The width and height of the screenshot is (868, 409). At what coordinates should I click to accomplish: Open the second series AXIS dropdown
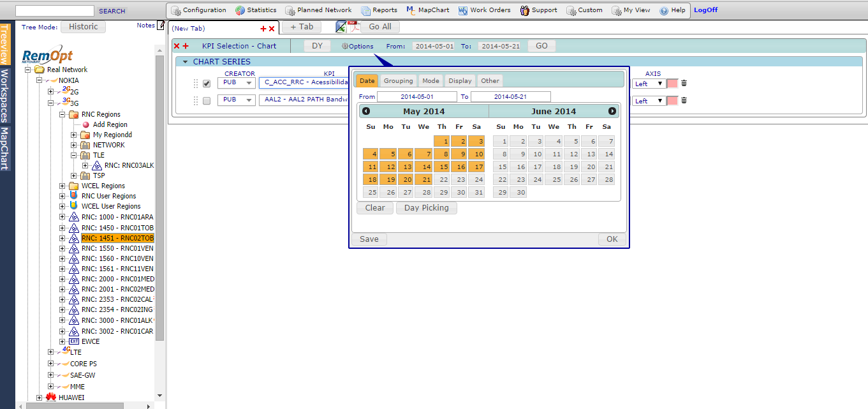click(x=649, y=101)
